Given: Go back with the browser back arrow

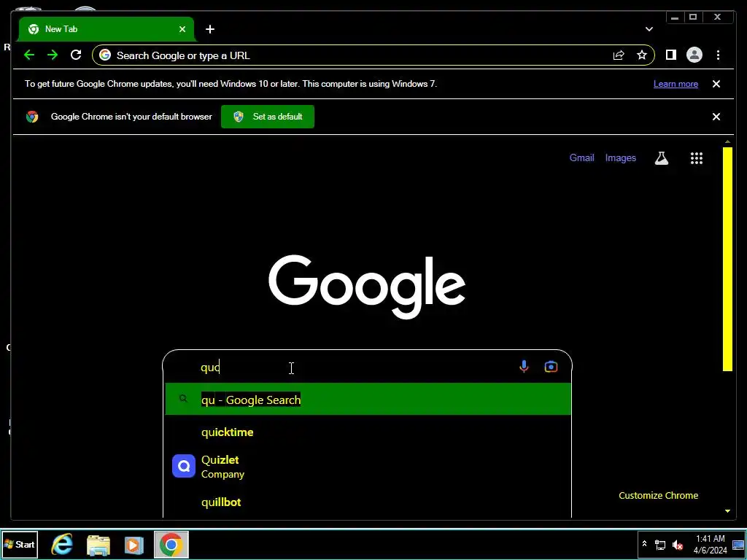Looking at the screenshot, I should click(29, 55).
